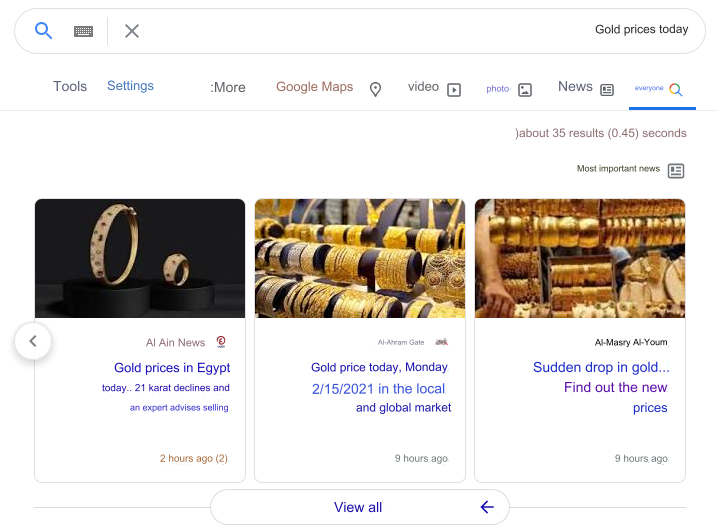Click the Al-Masry Al-Youm source label
Screen dimensions: 717x529
point(631,342)
